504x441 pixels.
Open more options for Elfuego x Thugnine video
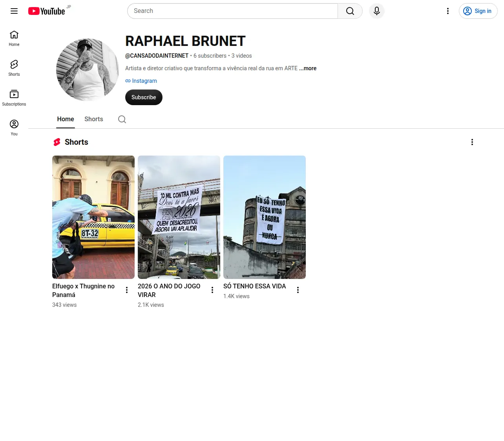click(x=127, y=290)
